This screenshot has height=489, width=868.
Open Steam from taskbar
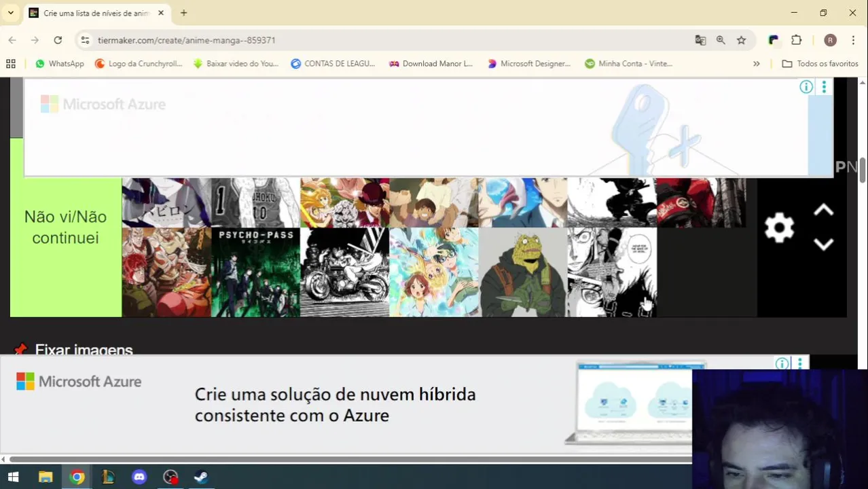tap(201, 477)
